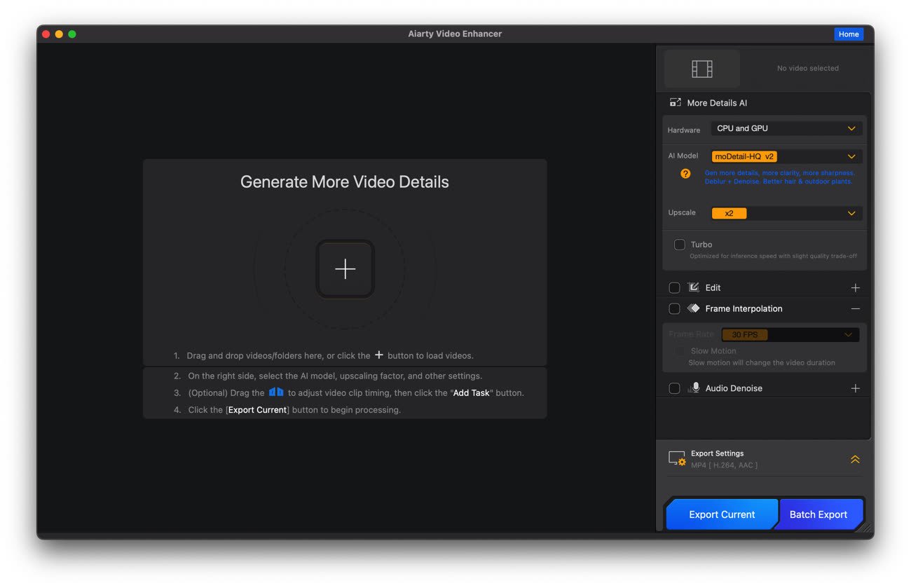The width and height of the screenshot is (911, 588).
Task: Click the Turbo description text
Action: (x=773, y=256)
